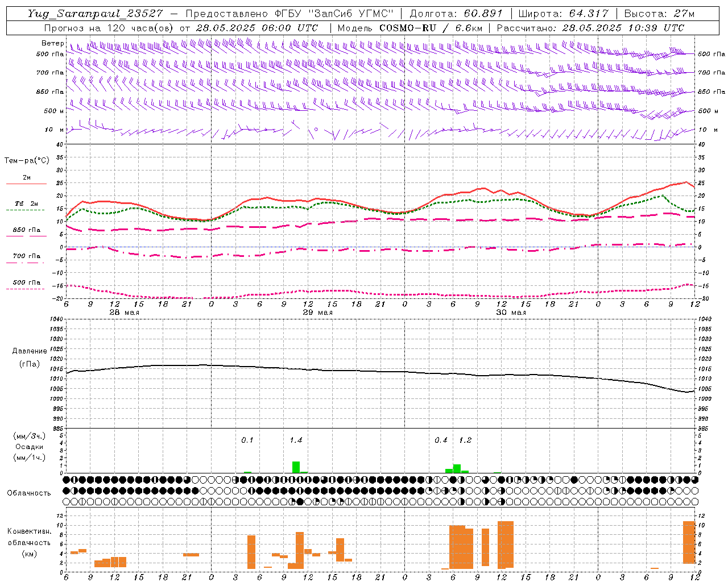Click the (км) unit label for convective cloud
Screen dimensions: 728x582
[30, 554]
